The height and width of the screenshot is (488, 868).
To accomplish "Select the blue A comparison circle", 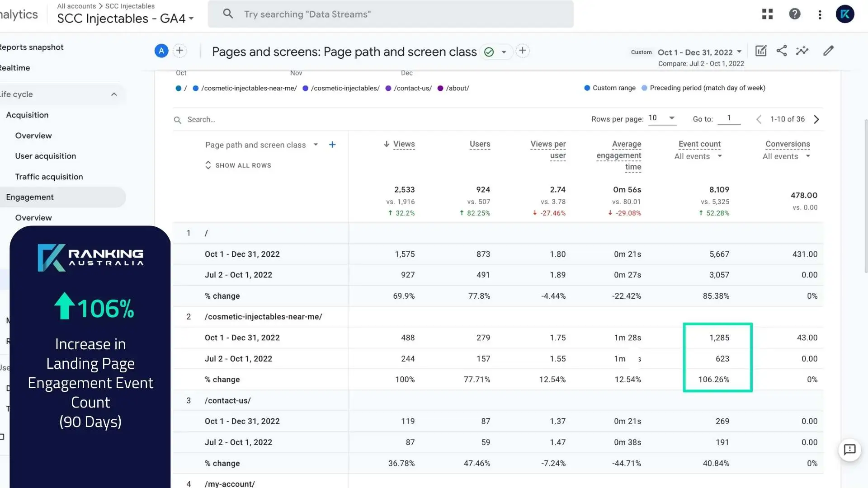I will 161,51.
